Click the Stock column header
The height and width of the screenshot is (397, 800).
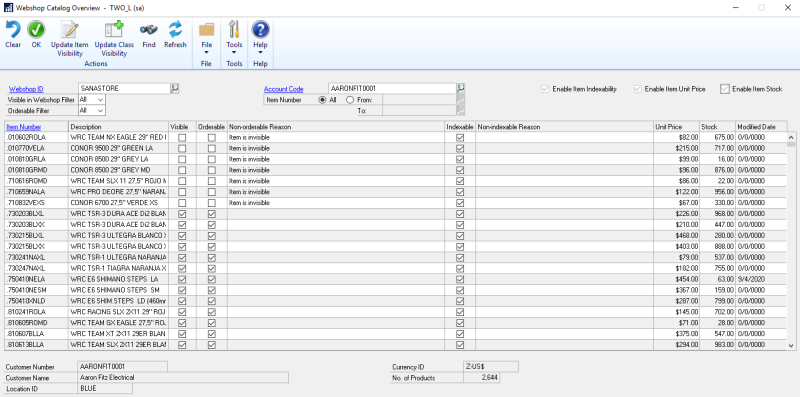click(717, 127)
